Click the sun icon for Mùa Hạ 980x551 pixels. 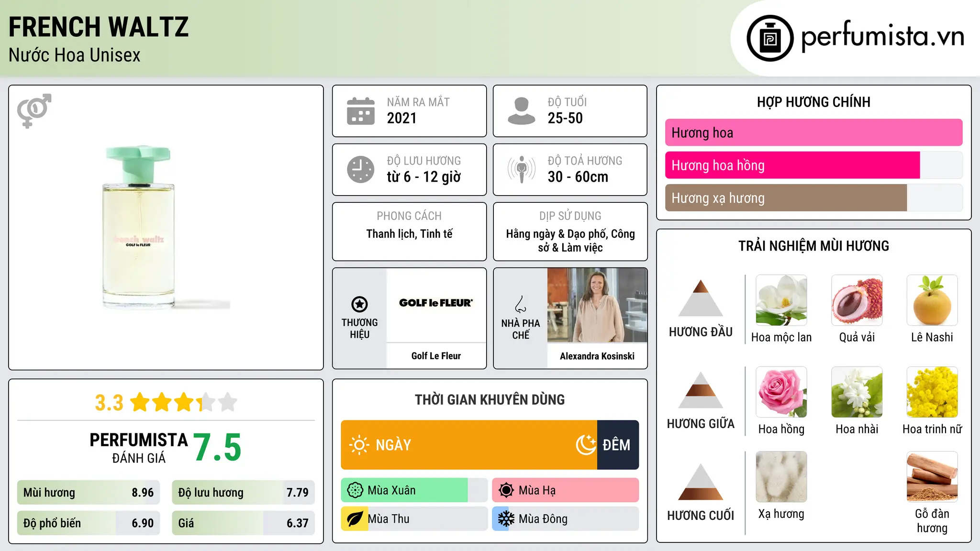coord(506,490)
